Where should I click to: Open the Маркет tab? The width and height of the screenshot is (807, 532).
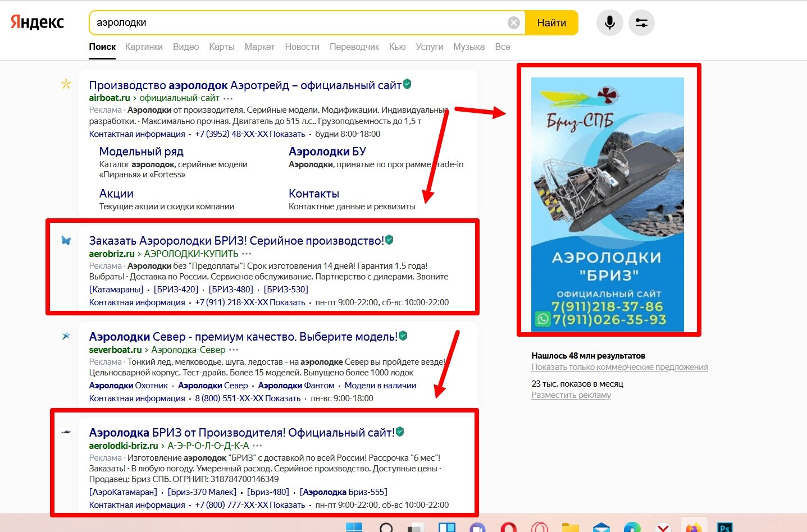pyautogui.click(x=259, y=47)
